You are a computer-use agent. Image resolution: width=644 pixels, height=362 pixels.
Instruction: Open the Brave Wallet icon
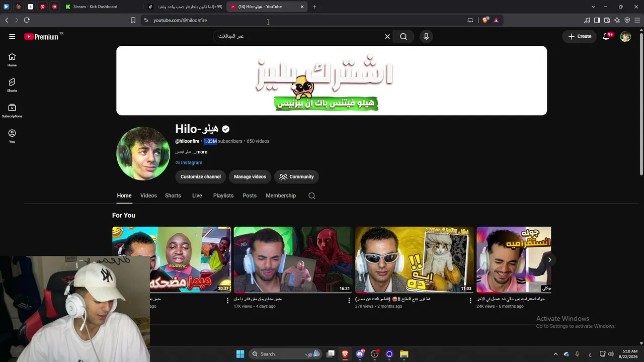coord(607,20)
